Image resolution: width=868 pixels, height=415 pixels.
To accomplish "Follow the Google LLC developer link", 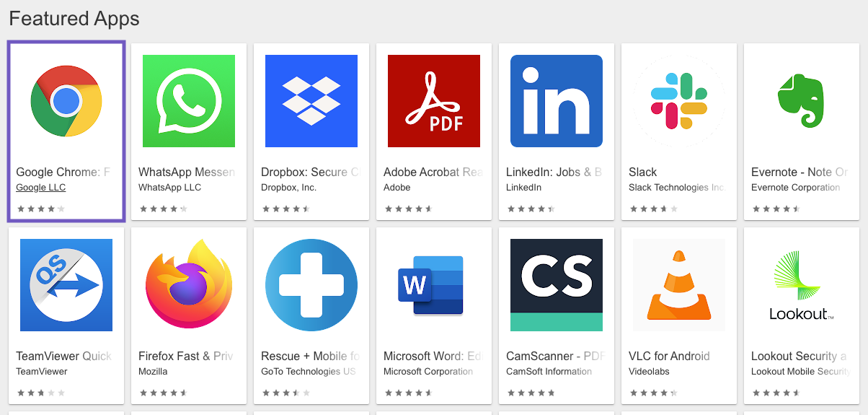I will [x=40, y=188].
